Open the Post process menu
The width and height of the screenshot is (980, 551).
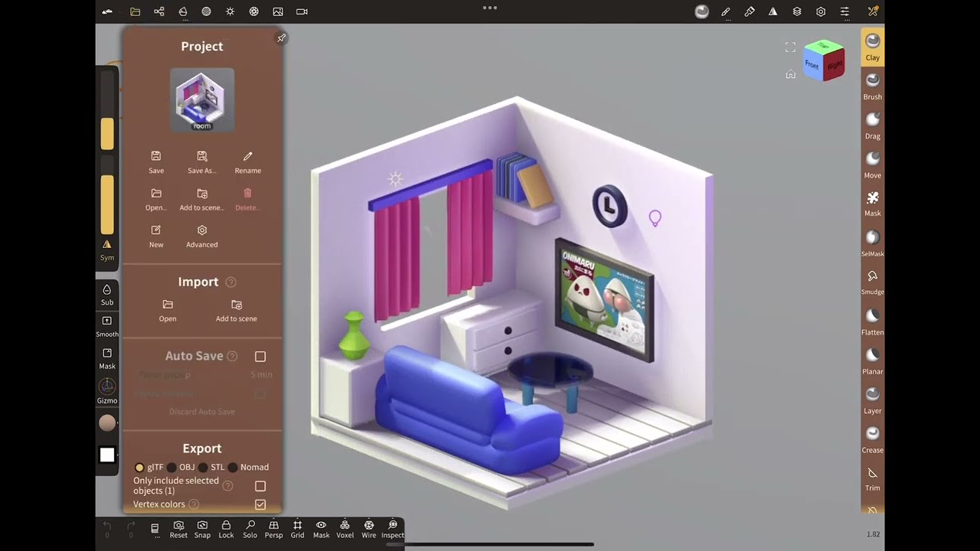pyautogui.click(x=254, y=11)
